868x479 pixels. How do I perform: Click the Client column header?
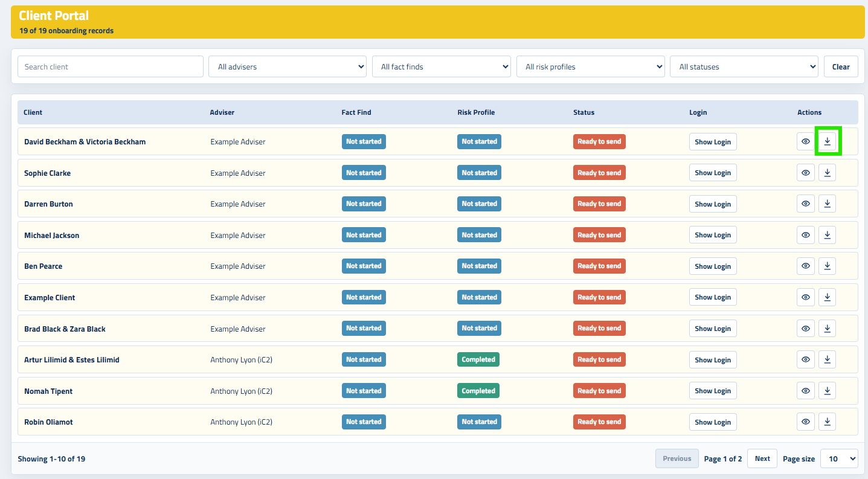tap(33, 112)
